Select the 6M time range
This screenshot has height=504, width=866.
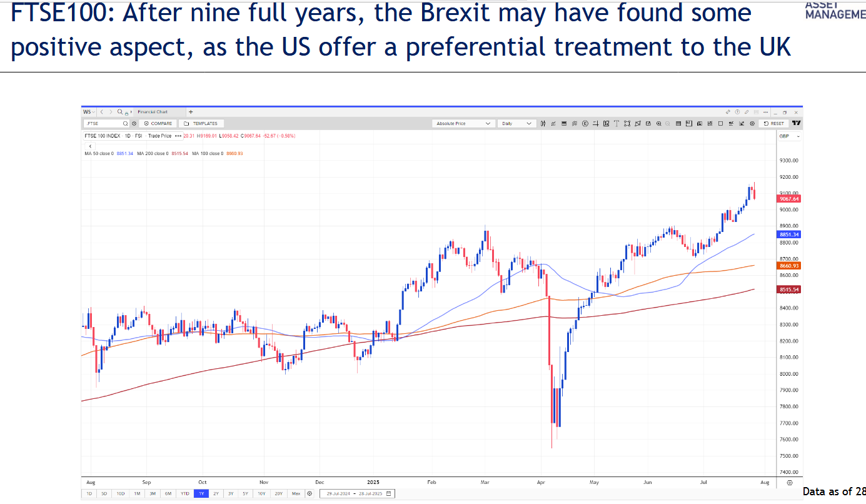click(168, 493)
